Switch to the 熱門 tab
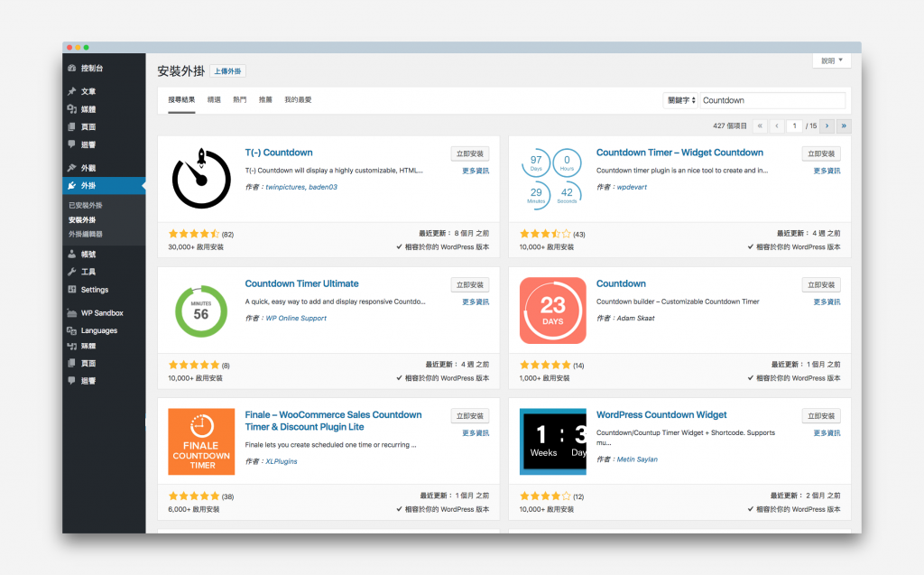The height and width of the screenshot is (575, 924). (240, 99)
